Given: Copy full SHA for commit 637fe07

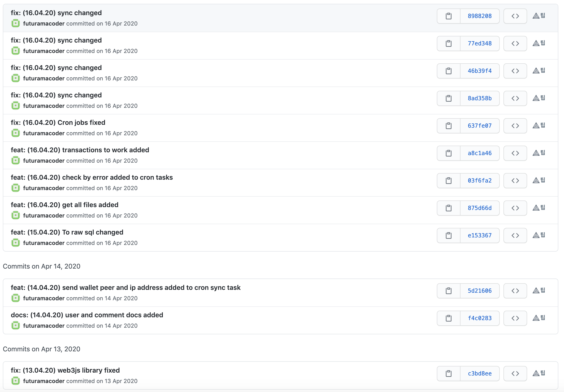Looking at the screenshot, I should [x=448, y=126].
